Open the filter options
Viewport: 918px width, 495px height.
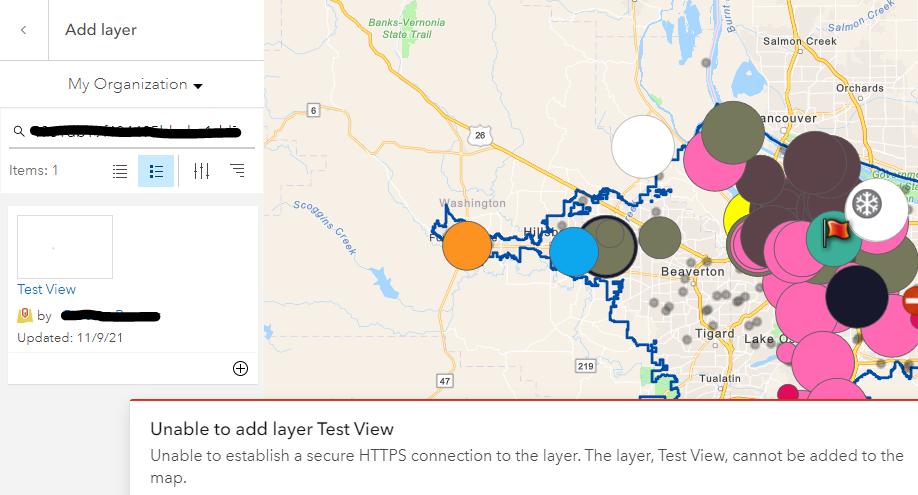pyautogui.click(x=202, y=171)
